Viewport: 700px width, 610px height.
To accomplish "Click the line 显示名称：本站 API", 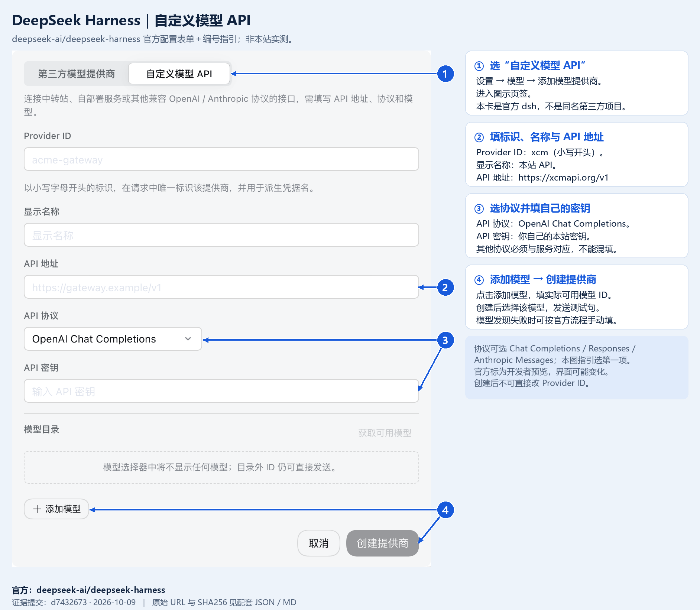I will 516,165.
